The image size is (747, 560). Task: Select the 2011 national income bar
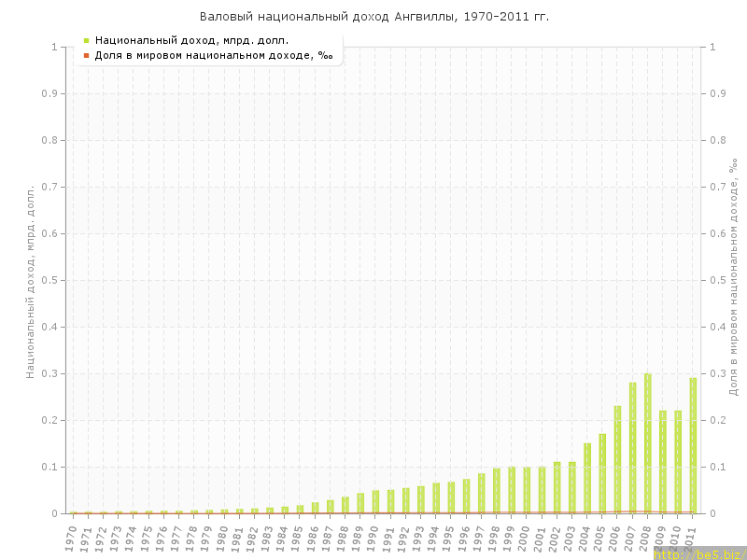coord(693,446)
